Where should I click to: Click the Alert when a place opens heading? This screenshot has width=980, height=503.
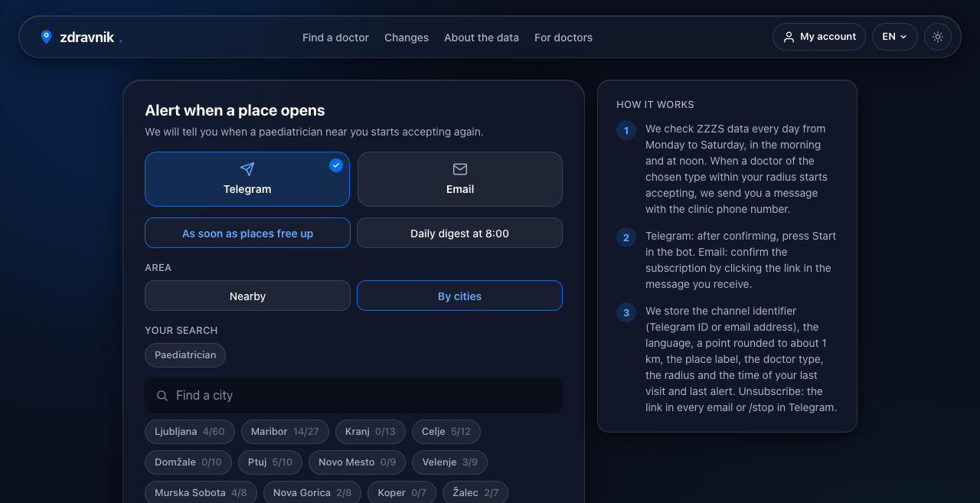pos(235,110)
